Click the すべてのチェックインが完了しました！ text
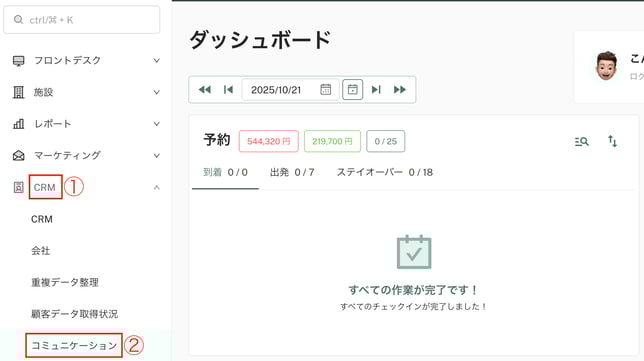Viewport: 644px width, 361px height. 414,307
